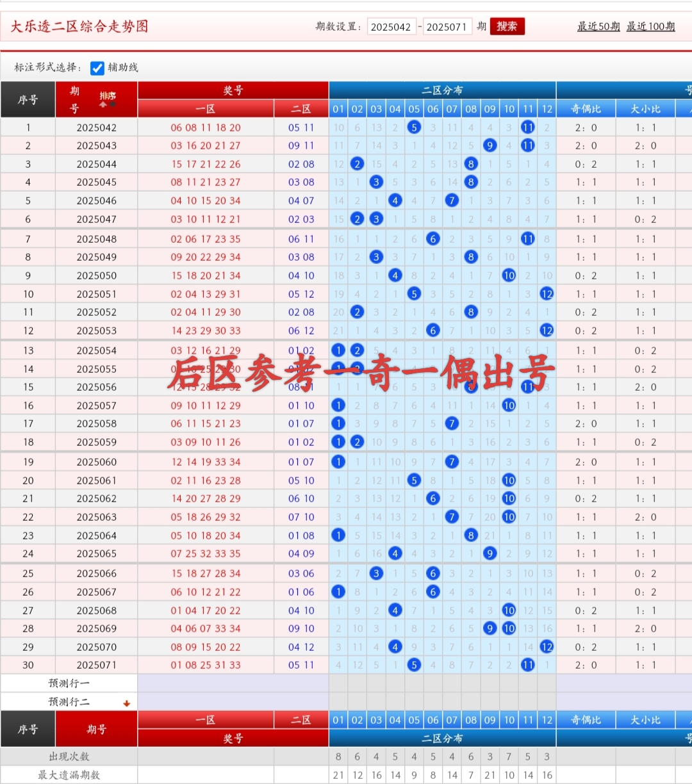Click the 最大遗漏期数 row label
The image size is (692, 784).
coord(68,774)
